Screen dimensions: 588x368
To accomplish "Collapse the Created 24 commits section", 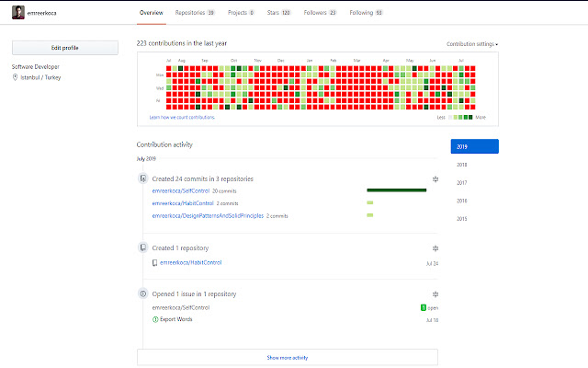I will tap(435, 179).
